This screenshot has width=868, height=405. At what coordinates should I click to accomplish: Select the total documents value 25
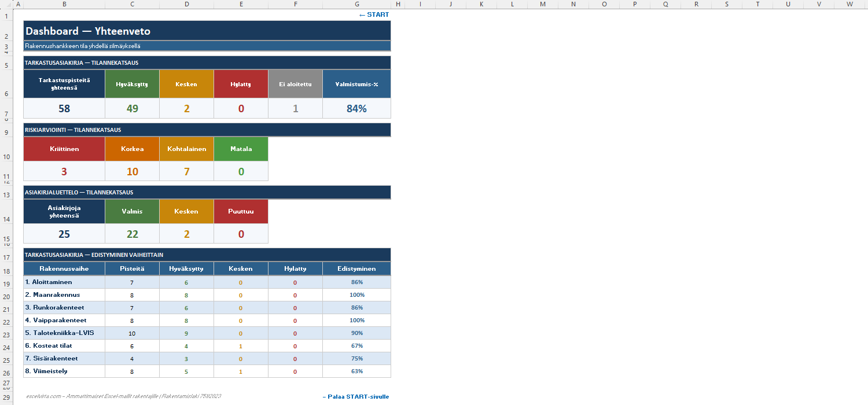pos(64,234)
